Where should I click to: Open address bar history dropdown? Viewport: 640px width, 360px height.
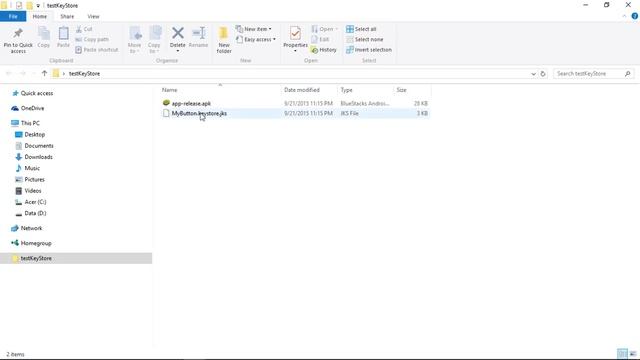[x=533, y=74]
